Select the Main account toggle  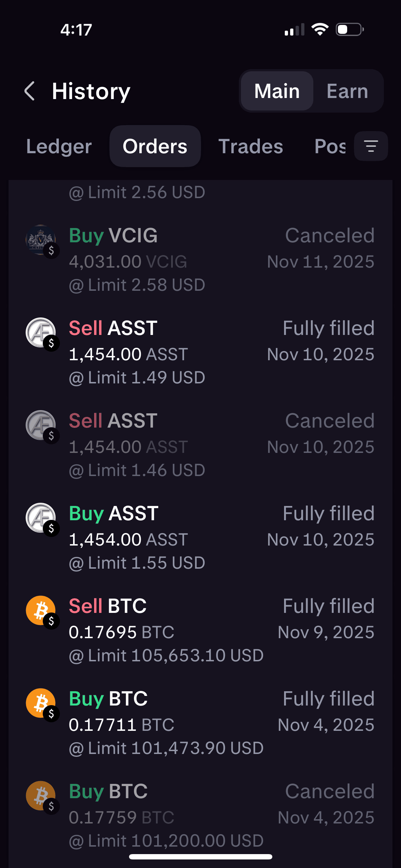(277, 91)
